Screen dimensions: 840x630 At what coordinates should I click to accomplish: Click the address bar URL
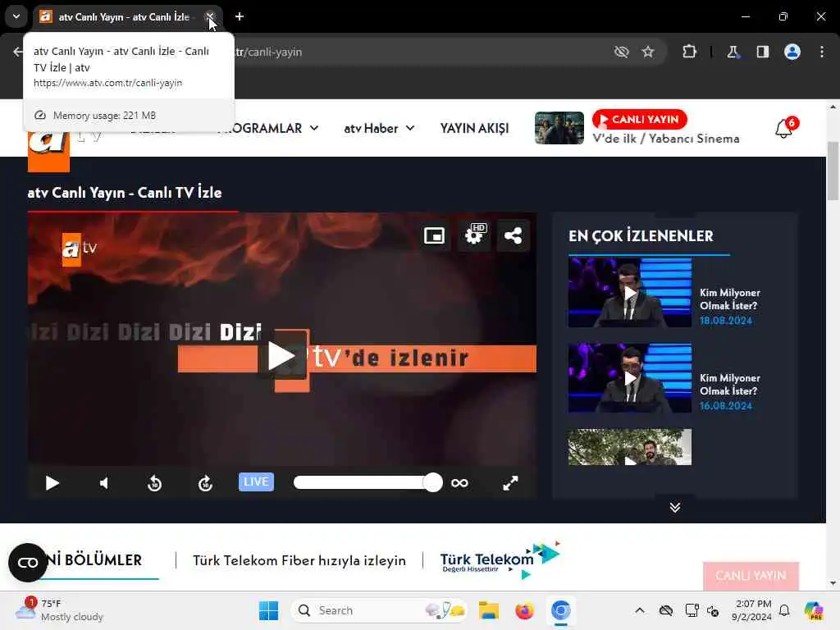tap(269, 52)
